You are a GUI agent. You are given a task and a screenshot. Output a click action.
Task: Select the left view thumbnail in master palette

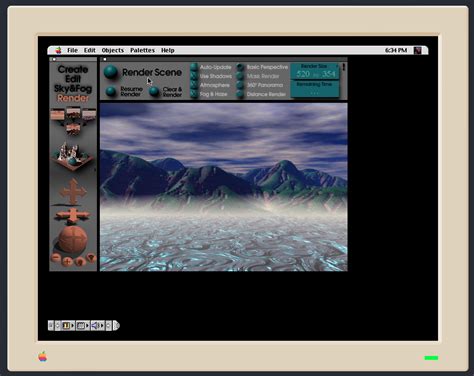click(57, 115)
